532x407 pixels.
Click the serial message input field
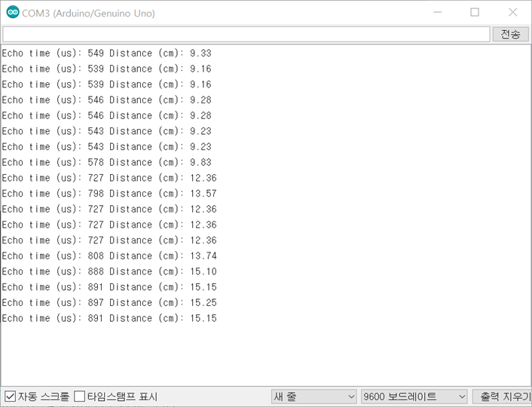[x=246, y=34]
